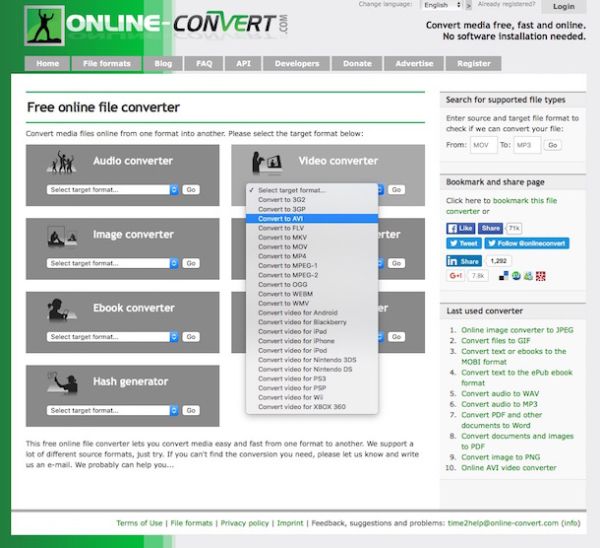The width and height of the screenshot is (600, 548).
Task: Click the Twitter Tweet button
Action: (463, 243)
